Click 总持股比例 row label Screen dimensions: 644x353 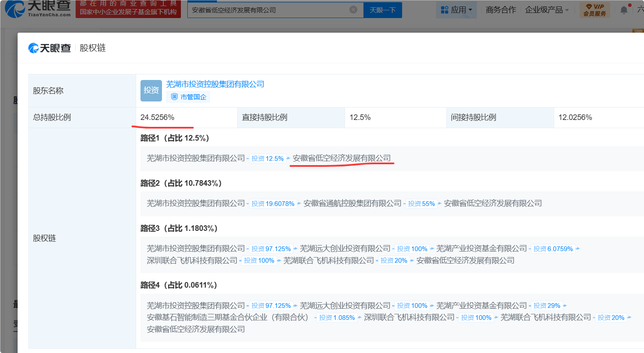(x=52, y=117)
